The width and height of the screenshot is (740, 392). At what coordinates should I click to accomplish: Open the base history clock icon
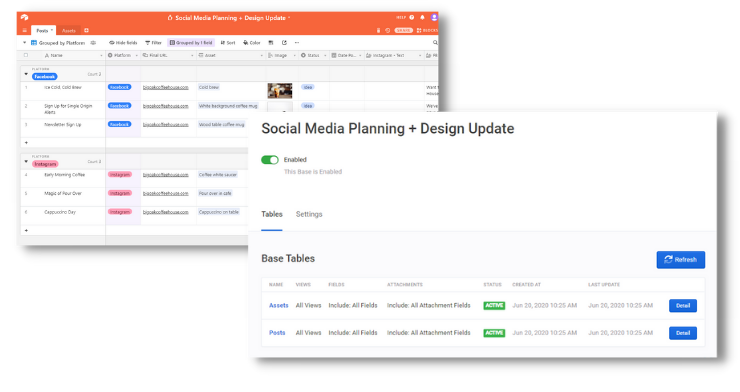pyautogui.click(x=387, y=30)
